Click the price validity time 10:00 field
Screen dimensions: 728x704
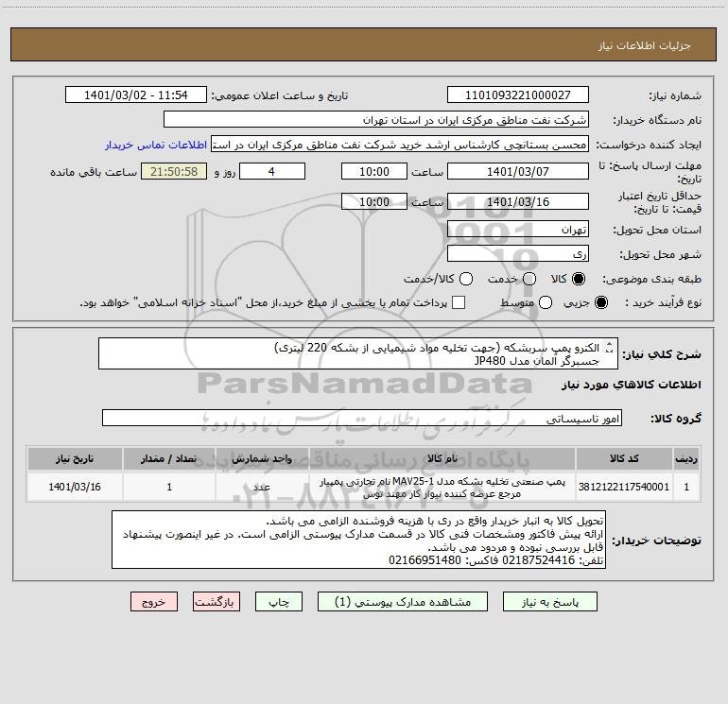pos(374,201)
